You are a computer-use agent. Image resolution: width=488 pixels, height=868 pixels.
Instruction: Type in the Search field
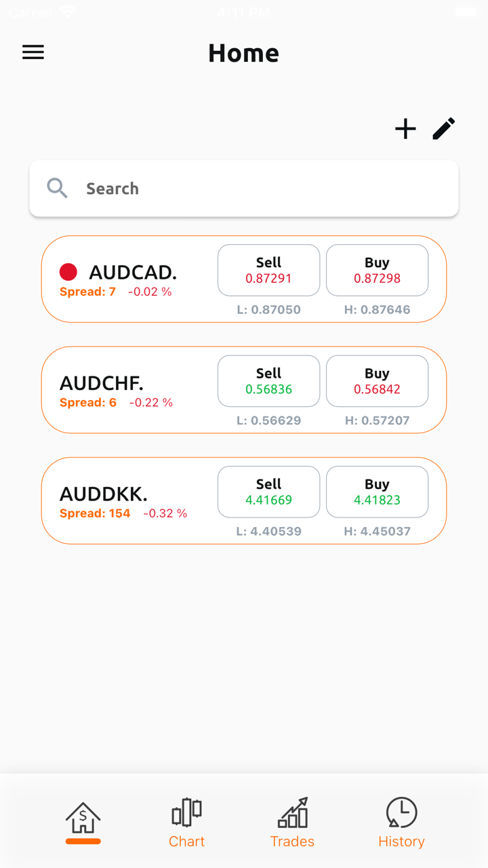tap(264, 189)
